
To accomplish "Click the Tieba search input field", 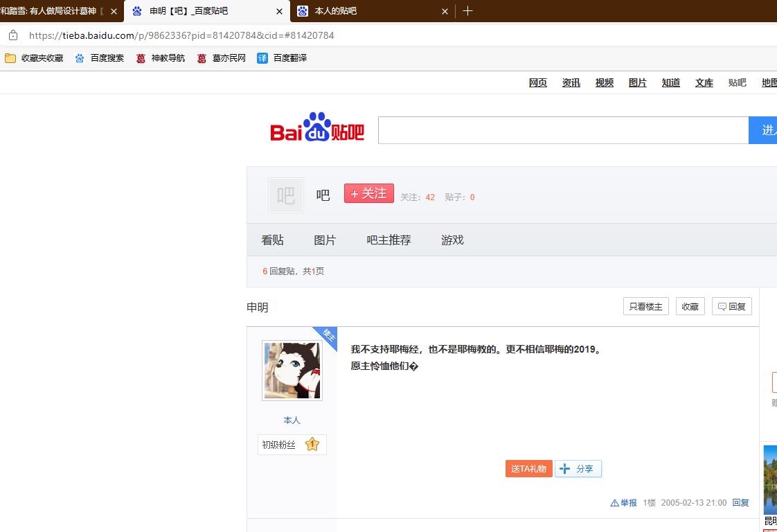I will point(562,130).
